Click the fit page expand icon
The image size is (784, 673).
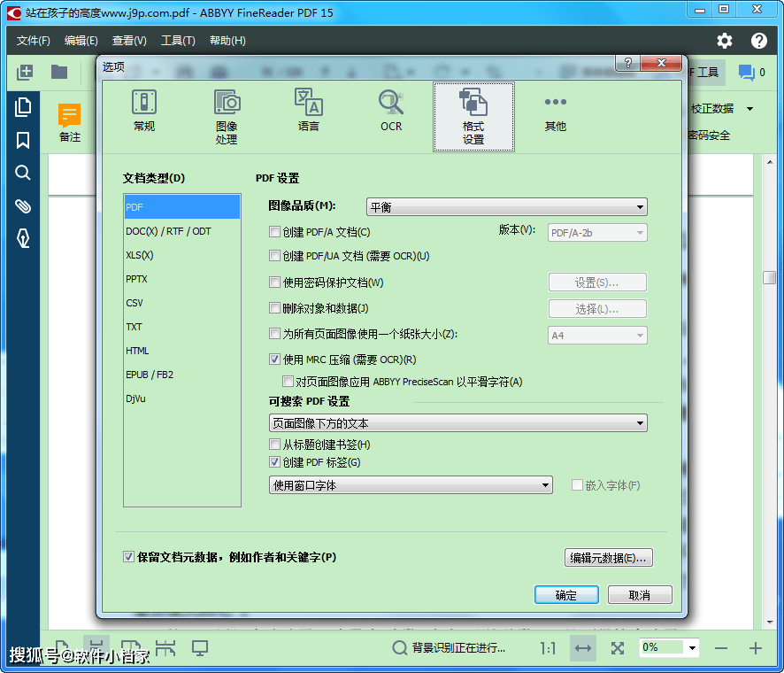point(618,648)
